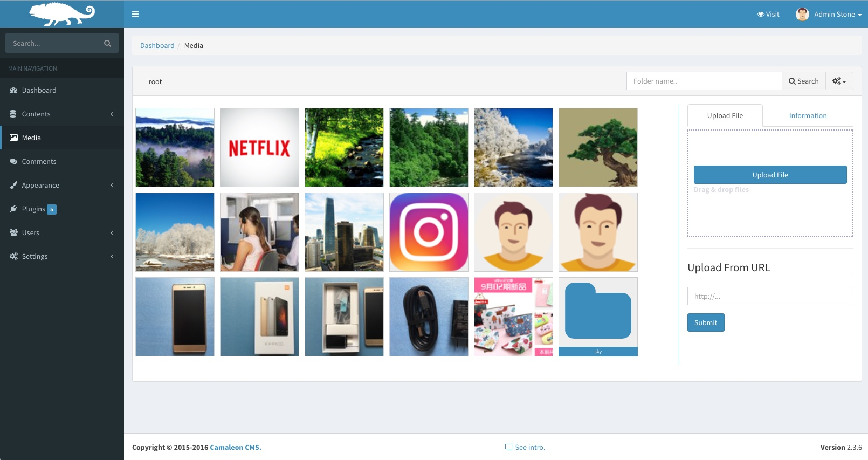Select the sunlit forest stream thumbnail
Screen dimensions: 868x460
(344, 147)
